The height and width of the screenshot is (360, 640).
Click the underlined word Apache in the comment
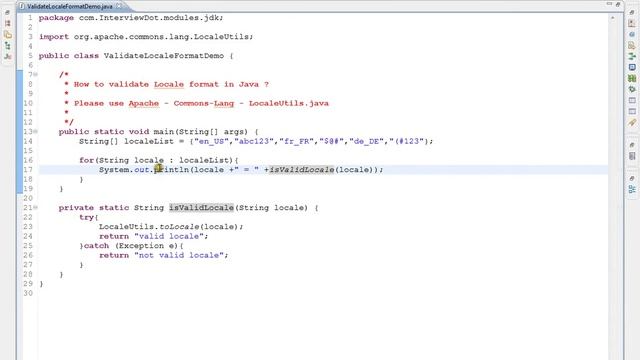[144, 103]
